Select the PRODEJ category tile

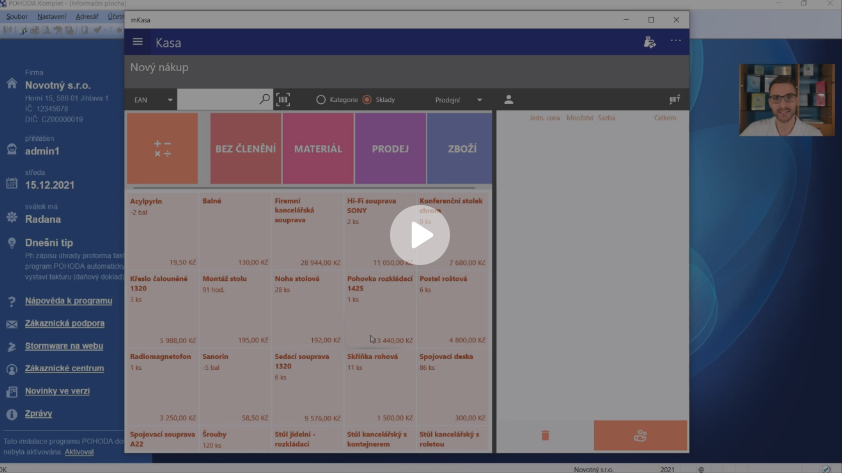tap(390, 149)
